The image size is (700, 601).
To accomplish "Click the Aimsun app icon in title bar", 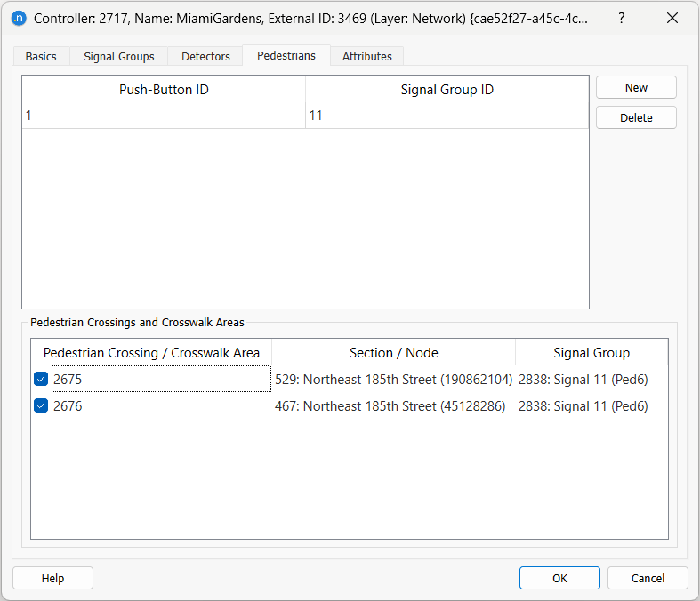I will tap(18, 18).
